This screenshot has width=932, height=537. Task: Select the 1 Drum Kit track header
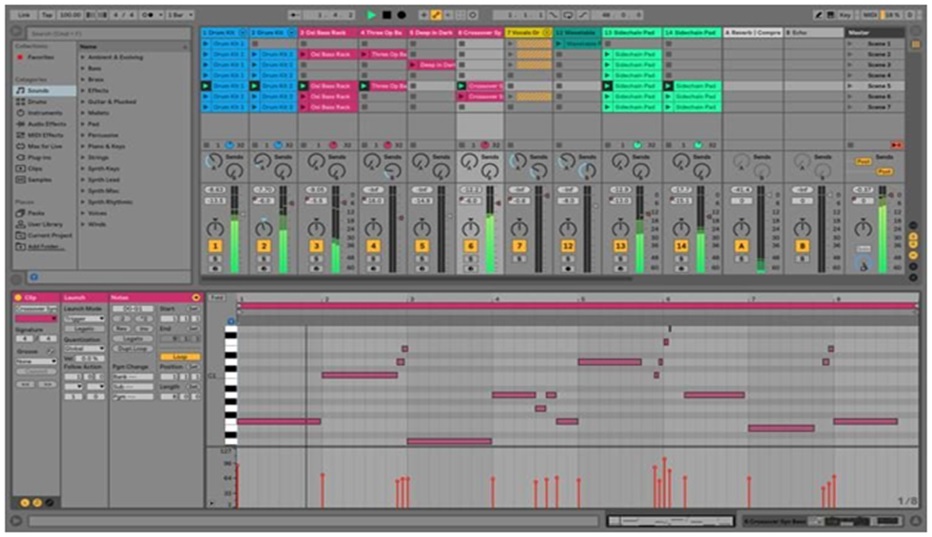[x=225, y=33]
